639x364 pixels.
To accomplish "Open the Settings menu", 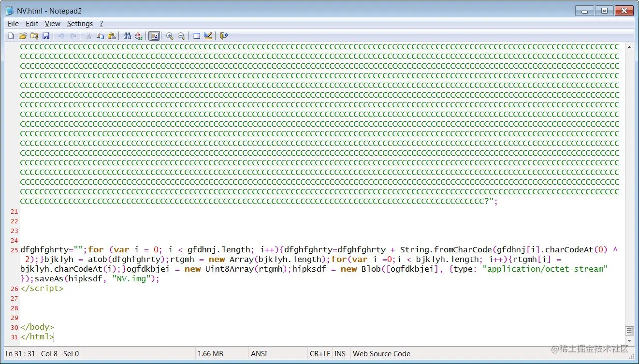I will point(80,23).
